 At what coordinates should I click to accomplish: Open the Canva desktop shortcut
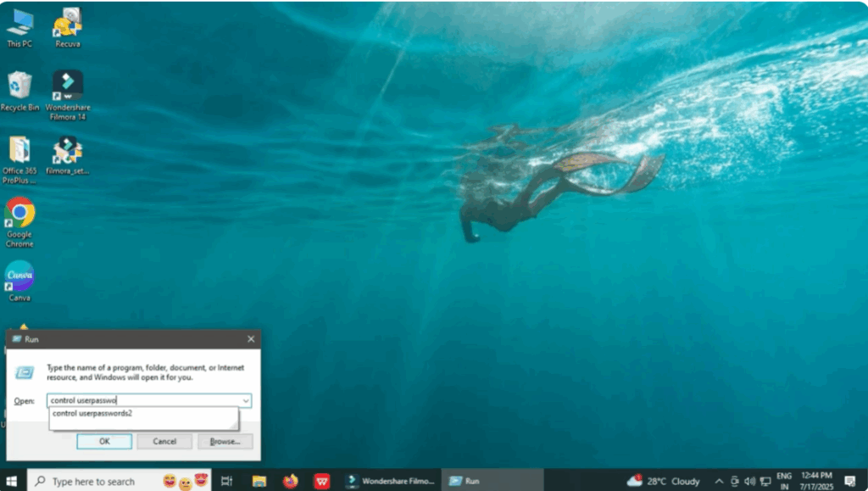[19, 276]
